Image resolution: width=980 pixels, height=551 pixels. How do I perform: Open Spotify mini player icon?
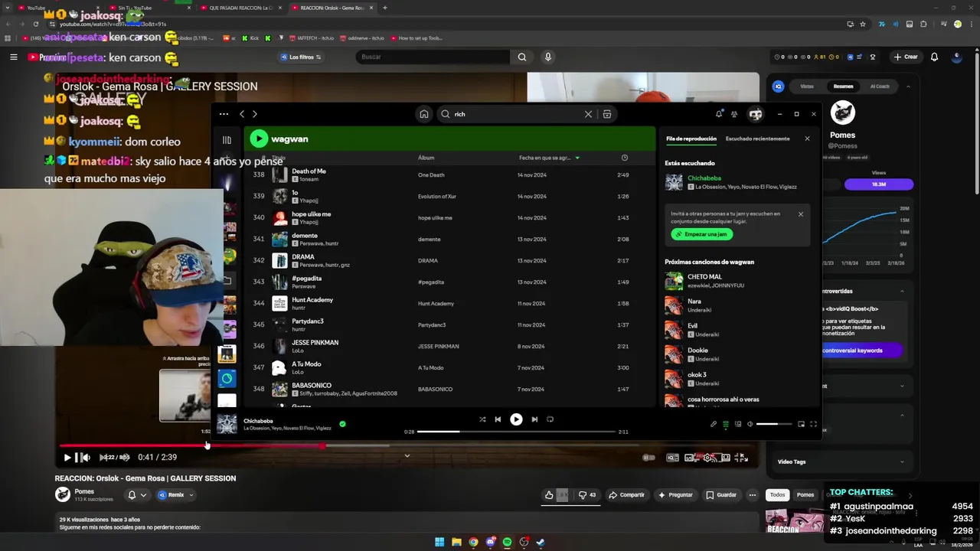[x=802, y=424]
